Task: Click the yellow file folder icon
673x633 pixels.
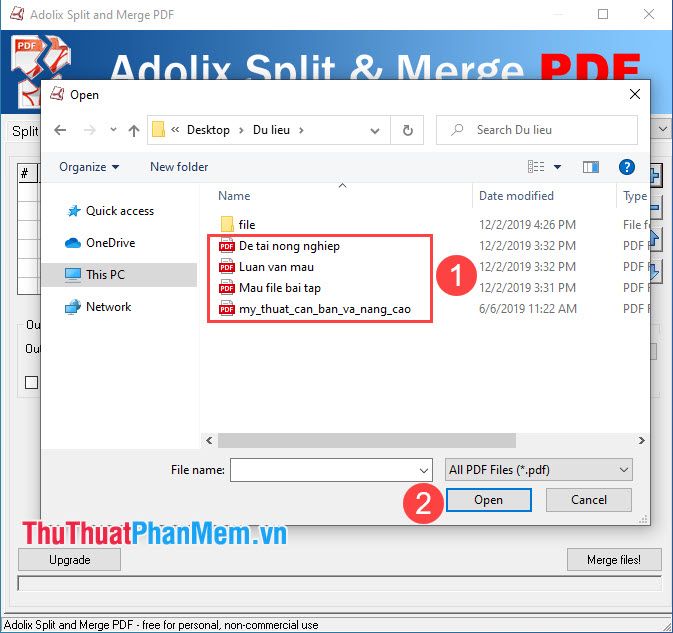Action: click(227, 224)
